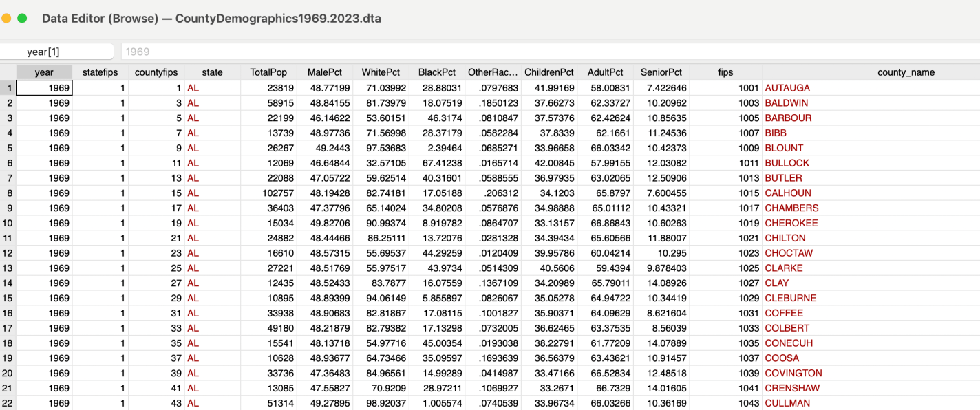Select row number 8
Screen dimensions: 980x410
[x=8, y=193]
